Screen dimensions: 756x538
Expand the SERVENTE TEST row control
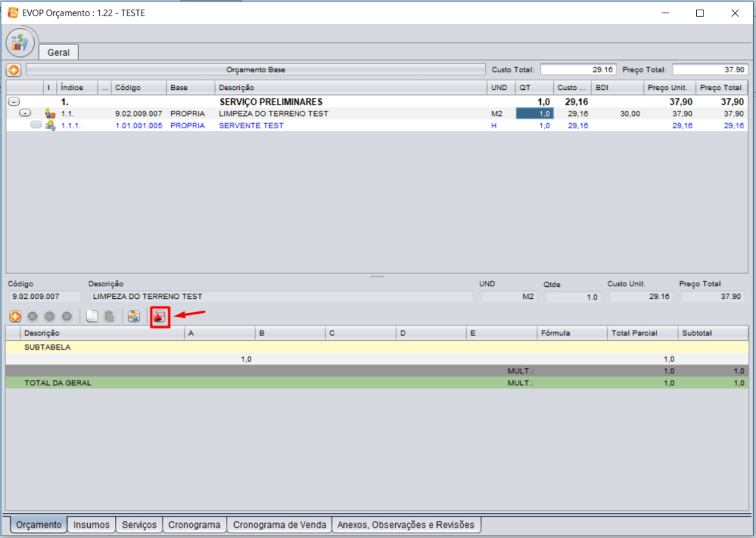36,125
